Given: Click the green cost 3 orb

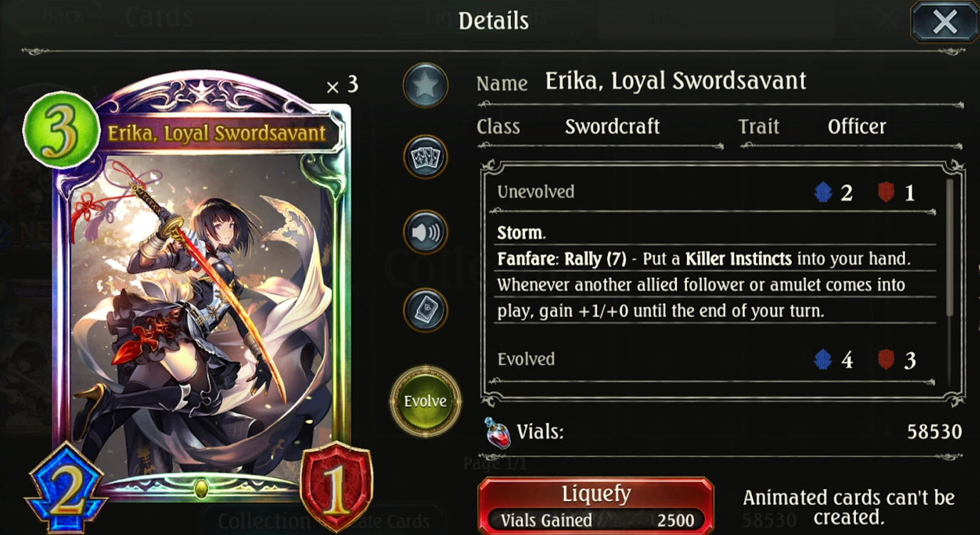Looking at the screenshot, I should click(61, 131).
